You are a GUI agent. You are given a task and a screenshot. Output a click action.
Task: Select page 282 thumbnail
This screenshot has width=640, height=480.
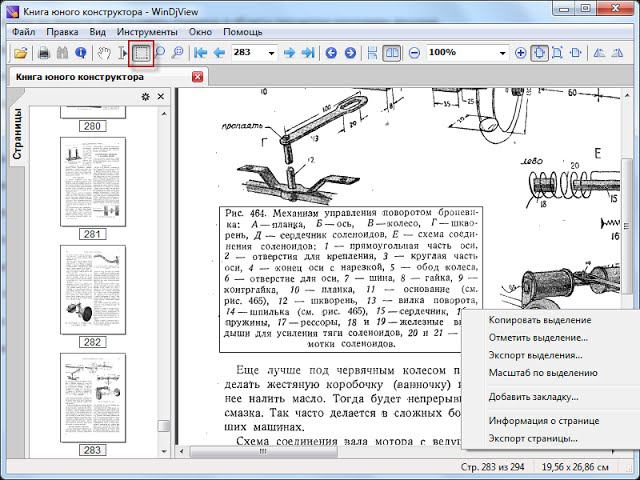(x=93, y=290)
